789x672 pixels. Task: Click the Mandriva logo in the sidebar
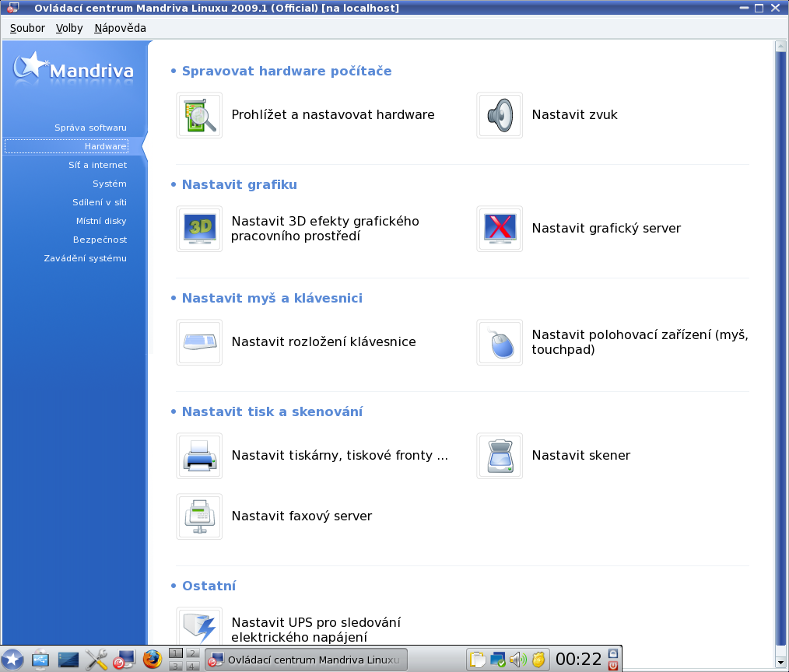coord(73,68)
